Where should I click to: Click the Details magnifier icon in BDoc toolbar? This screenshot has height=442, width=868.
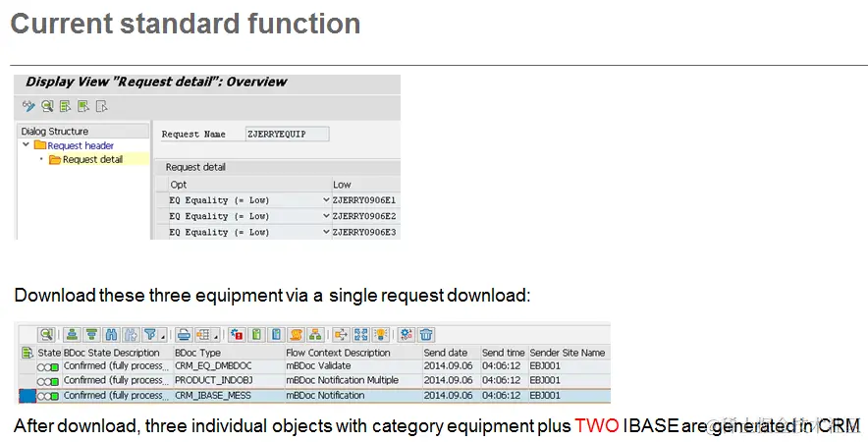click(46, 335)
